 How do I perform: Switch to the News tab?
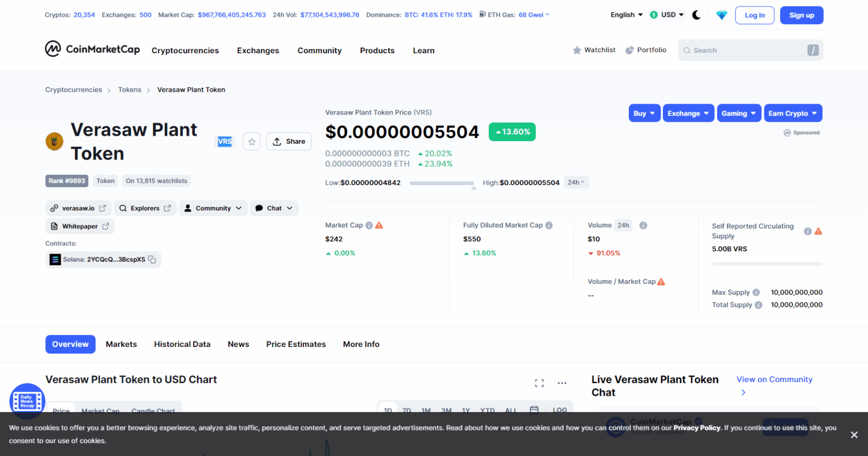click(x=238, y=344)
